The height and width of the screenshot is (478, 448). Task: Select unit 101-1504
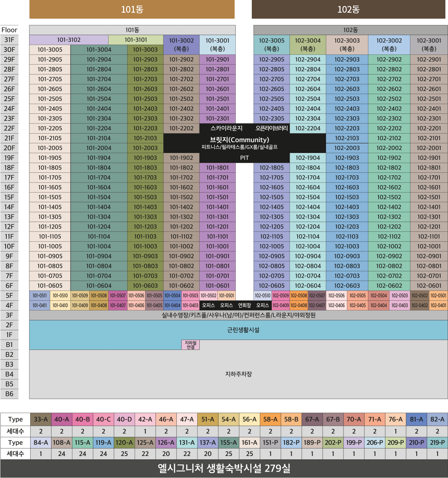(99, 197)
